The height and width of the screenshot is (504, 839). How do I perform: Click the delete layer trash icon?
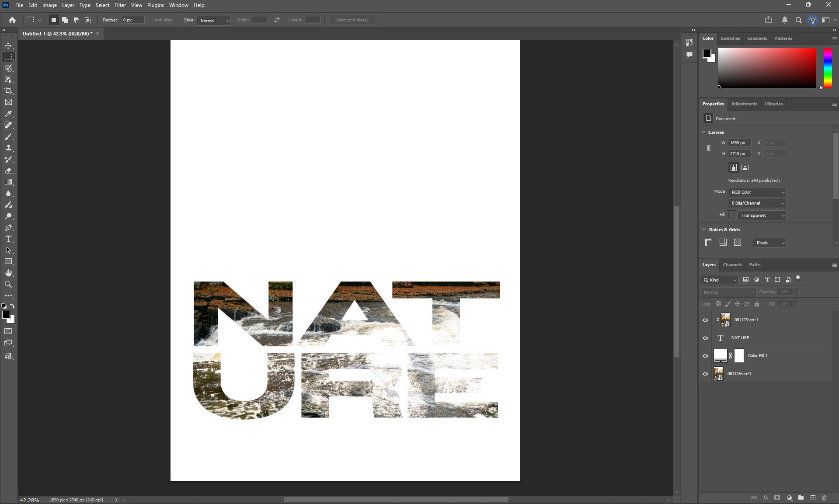click(824, 498)
